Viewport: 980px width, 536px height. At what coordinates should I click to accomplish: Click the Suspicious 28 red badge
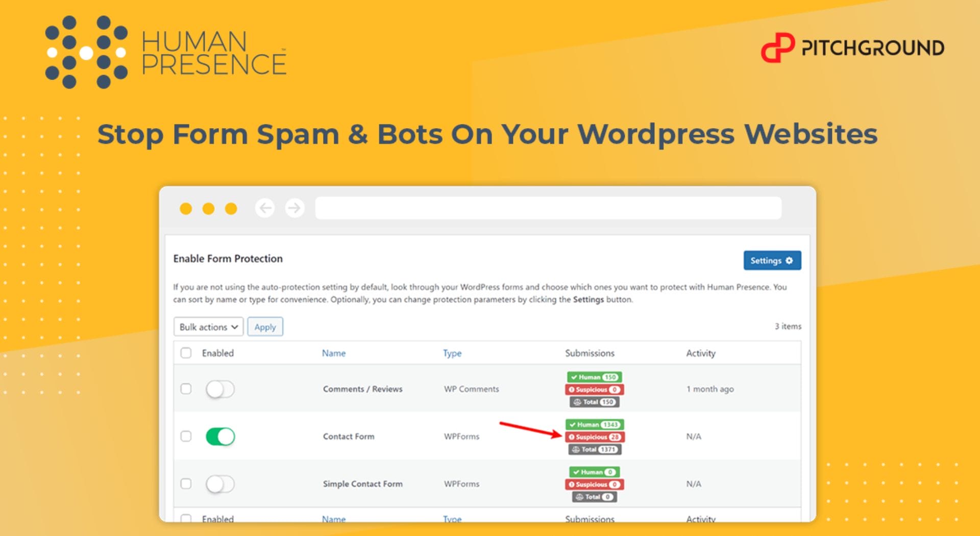pyautogui.click(x=595, y=437)
